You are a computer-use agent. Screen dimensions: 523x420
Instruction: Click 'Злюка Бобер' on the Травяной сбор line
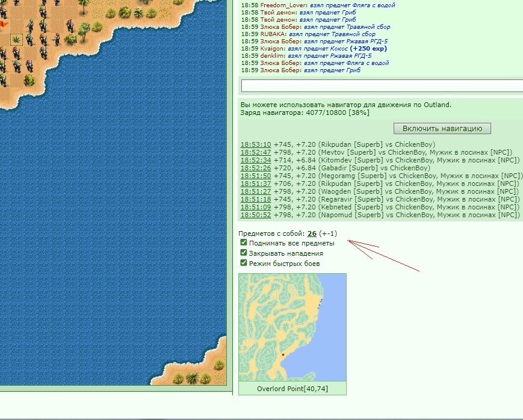click(x=280, y=27)
